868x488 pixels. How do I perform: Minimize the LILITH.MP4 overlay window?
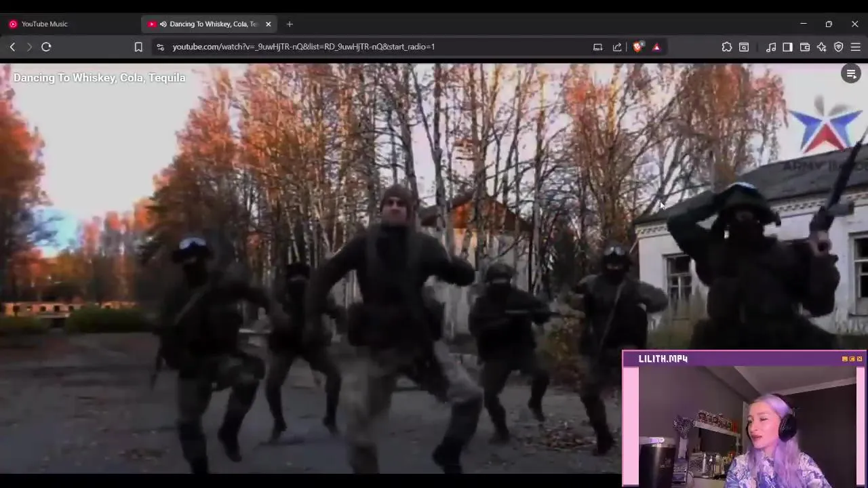[x=845, y=359]
